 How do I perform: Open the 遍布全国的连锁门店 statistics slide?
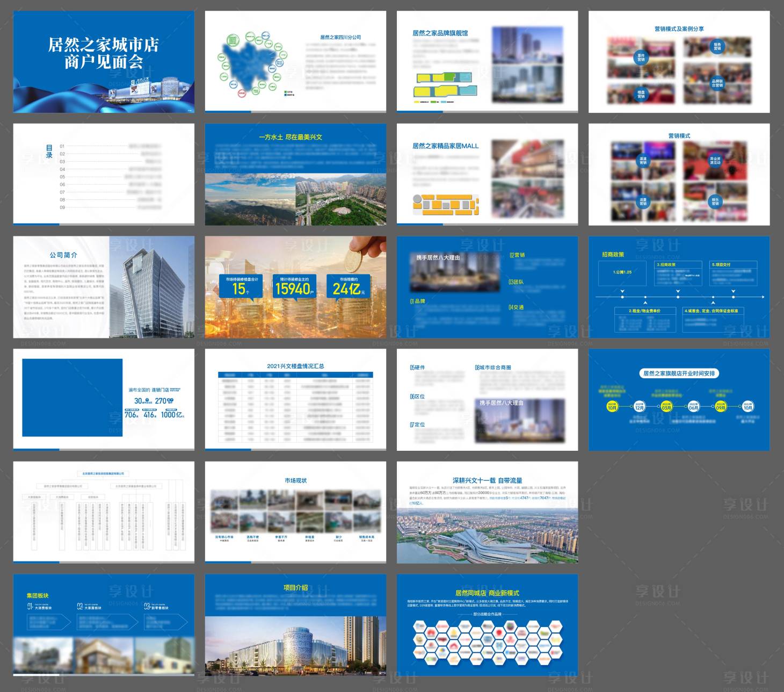pyautogui.click(x=104, y=400)
